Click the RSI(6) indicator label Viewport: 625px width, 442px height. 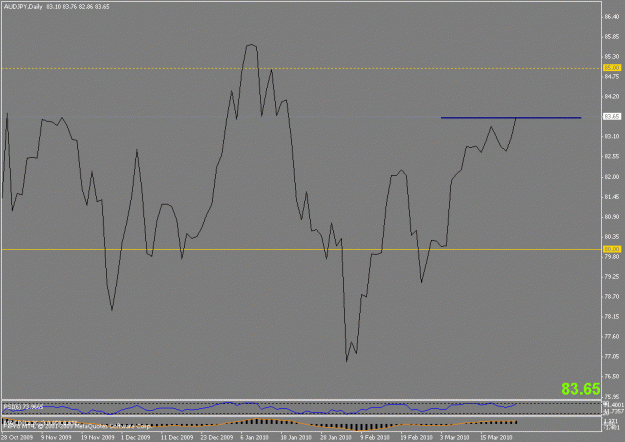click(23, 407)
